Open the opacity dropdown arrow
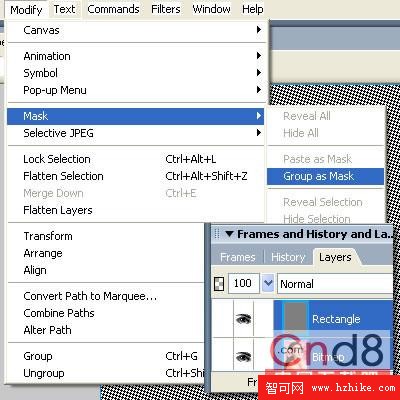The width and height of the screenshot is (400, 400). [268, 284]
